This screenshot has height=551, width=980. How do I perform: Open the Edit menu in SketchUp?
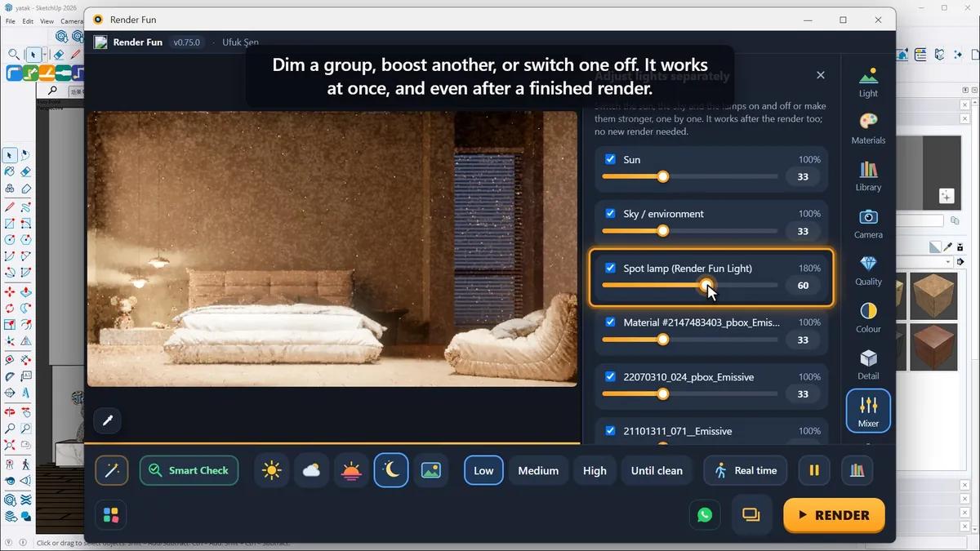[29, 21]
